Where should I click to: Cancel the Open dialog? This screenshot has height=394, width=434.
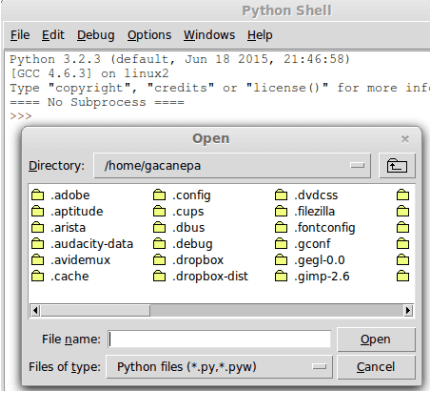click(376, 367)
